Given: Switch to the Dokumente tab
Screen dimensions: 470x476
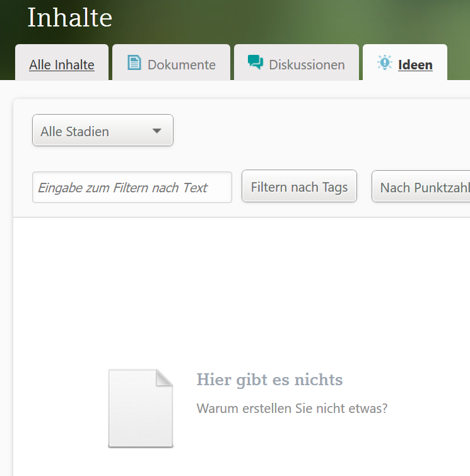Looking at the screenshot, I should click(x=172, y=62).
